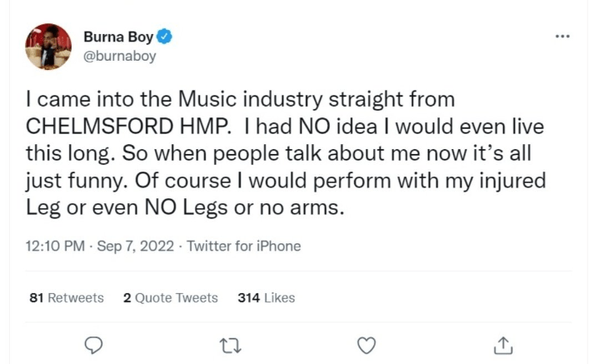Click the Burna Boy display name
This screenshot has width=599, height=364.
coord(118,37)
